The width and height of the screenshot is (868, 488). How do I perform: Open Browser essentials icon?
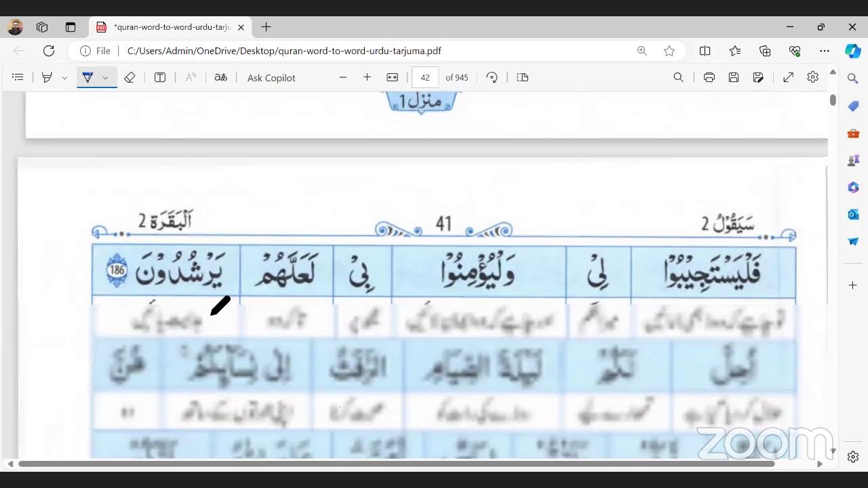795,51
